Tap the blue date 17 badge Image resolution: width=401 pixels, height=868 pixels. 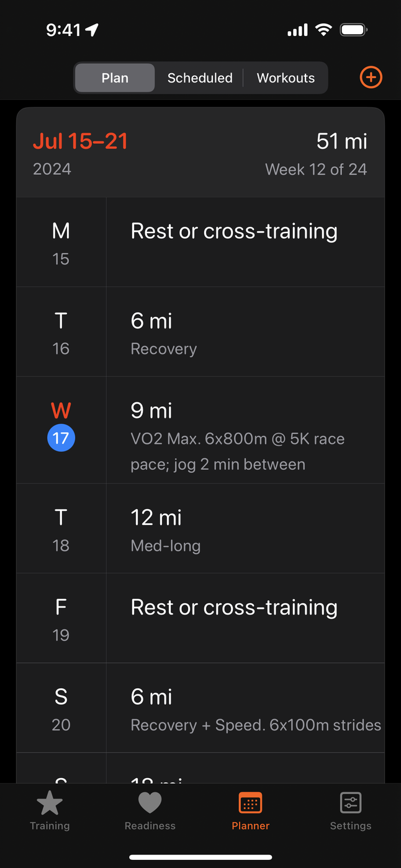[61, 438]
